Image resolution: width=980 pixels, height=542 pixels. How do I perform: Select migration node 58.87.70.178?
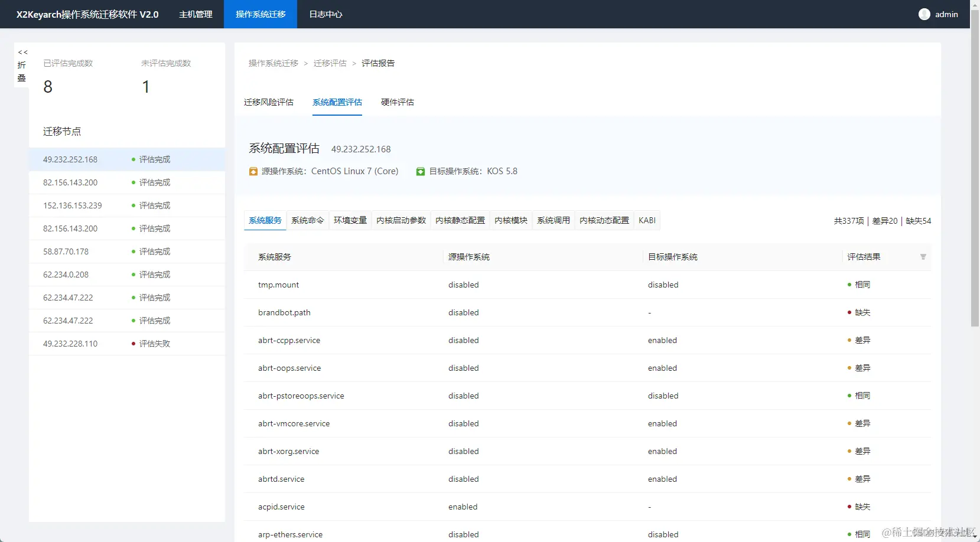click(x=127, y=252)
